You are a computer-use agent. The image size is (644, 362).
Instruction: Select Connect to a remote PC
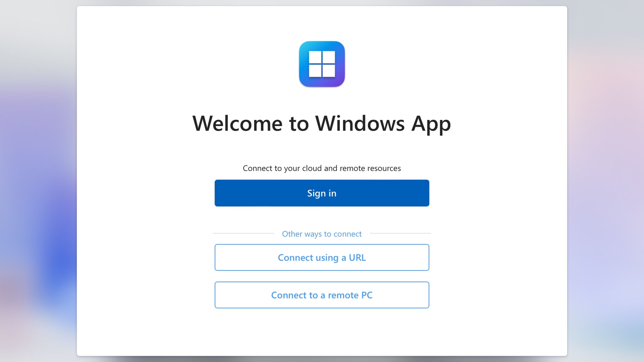pyautogui.click(x=322, y=295)
